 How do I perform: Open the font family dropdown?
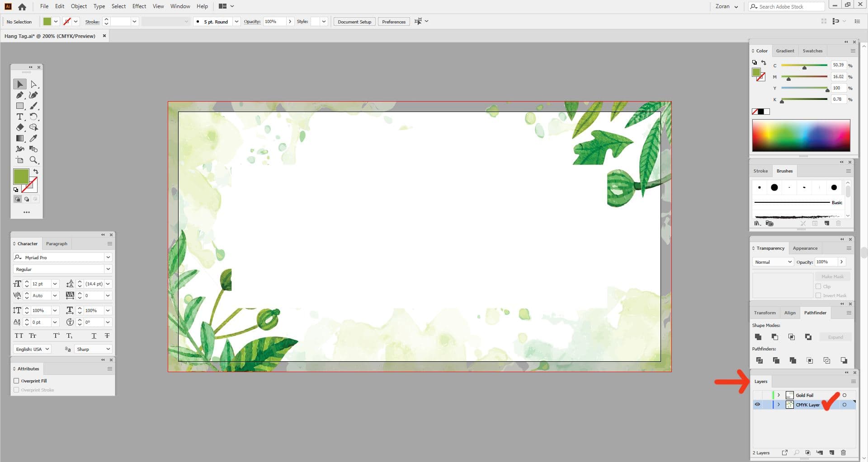pos(108,257)
